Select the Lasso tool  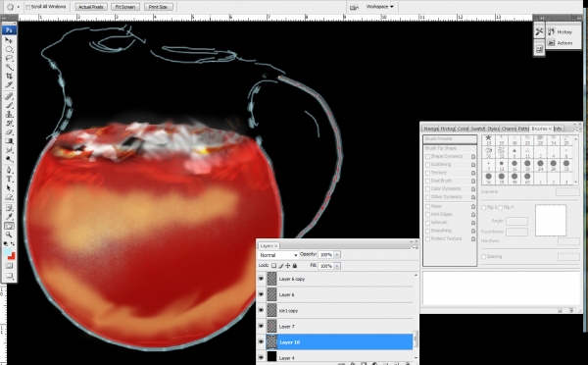click(9, 58)
